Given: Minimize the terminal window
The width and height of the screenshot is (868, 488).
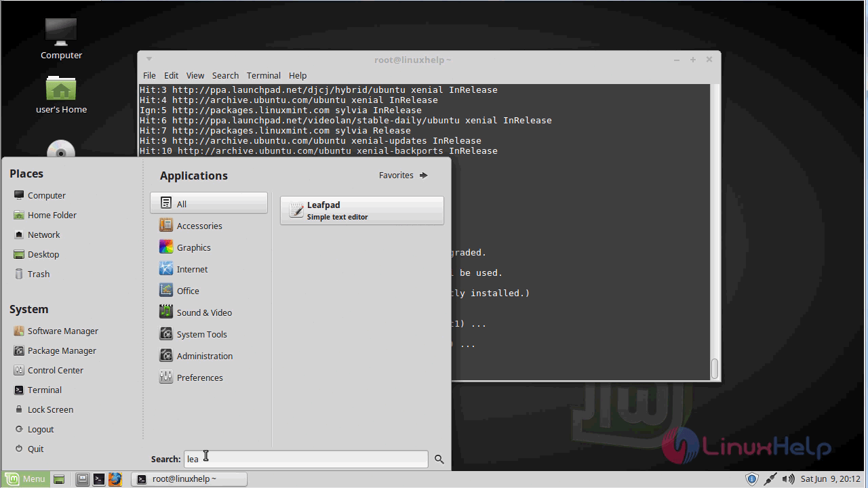Looking at the screenshot, I should tap(677, 60).
